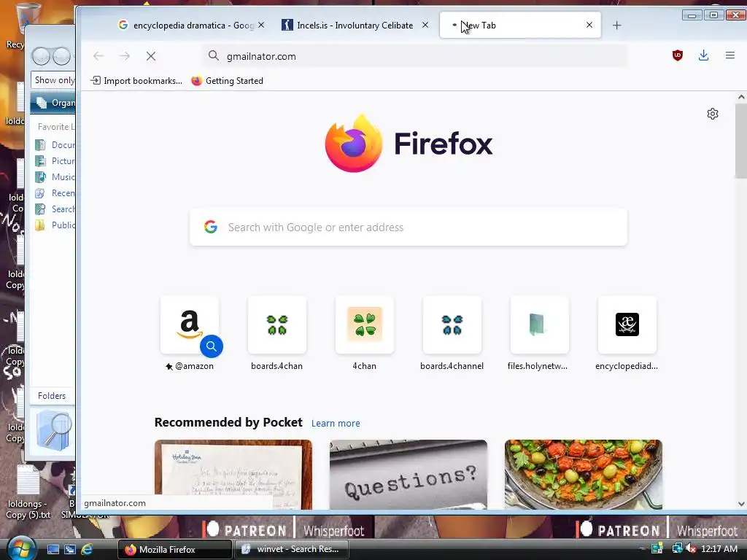Open New Tab page personalize gear
The width and height of the screenshot is (747, 560).
click(x=713, y=114)
